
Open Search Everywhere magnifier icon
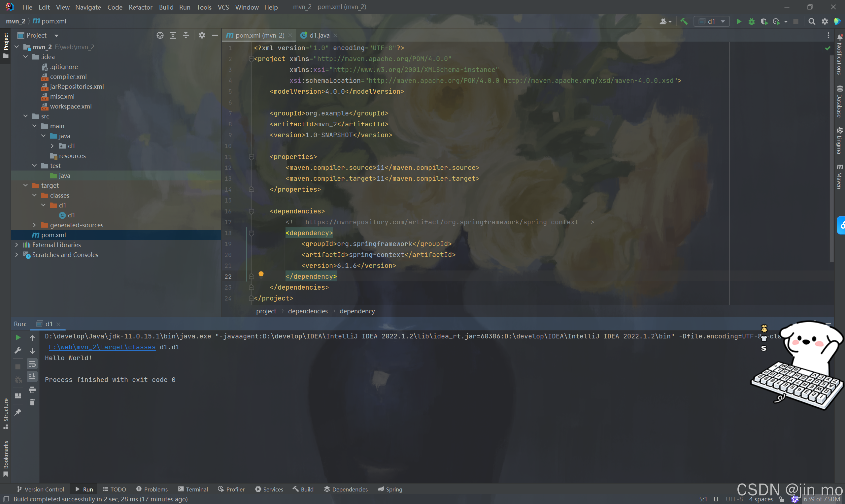812,21
